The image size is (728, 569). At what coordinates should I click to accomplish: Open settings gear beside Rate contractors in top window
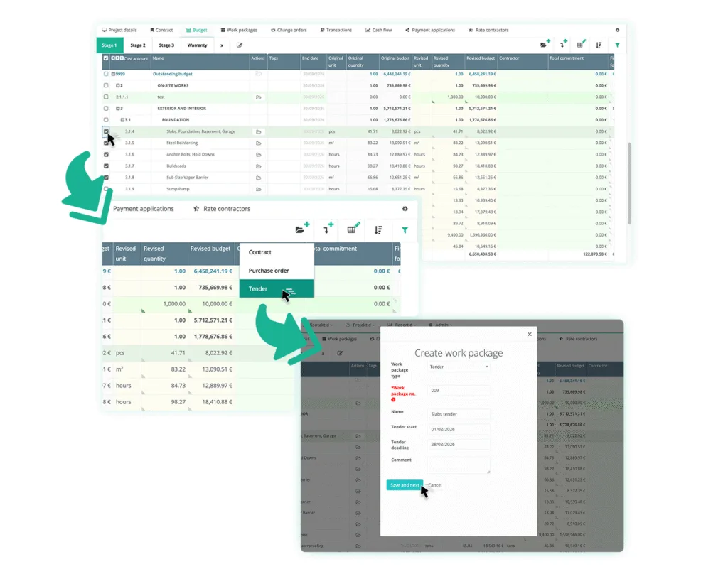click(x=617, y=30)
